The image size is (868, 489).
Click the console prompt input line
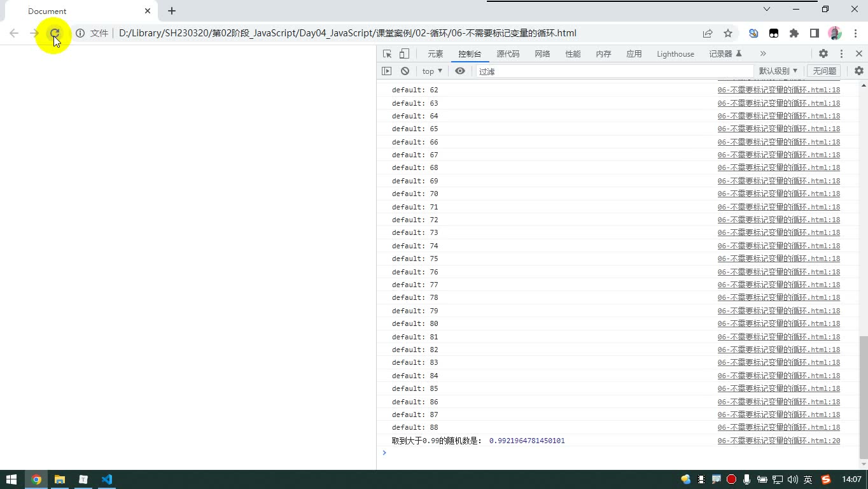(620, 453)
